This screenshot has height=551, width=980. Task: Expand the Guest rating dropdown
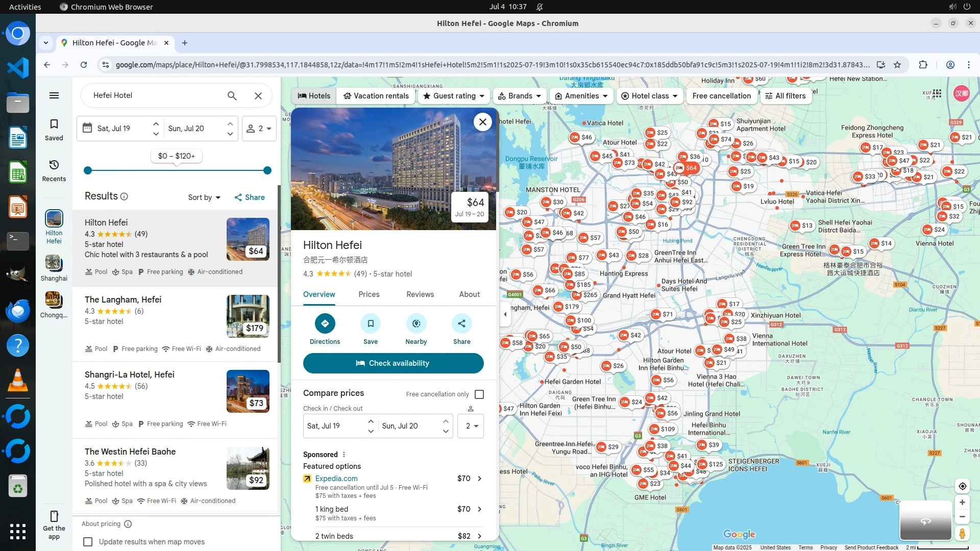pos(454,96)
